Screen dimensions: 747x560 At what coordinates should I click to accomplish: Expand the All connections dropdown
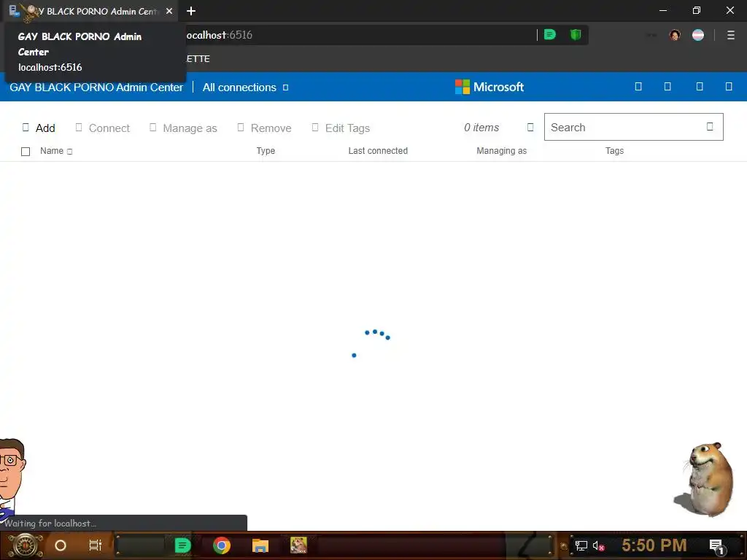pyautogui.click(x=245, y=87)
